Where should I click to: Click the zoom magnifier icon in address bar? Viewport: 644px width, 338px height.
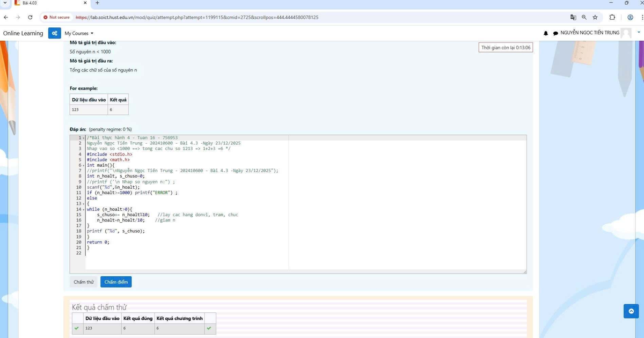tap(584, 17)
